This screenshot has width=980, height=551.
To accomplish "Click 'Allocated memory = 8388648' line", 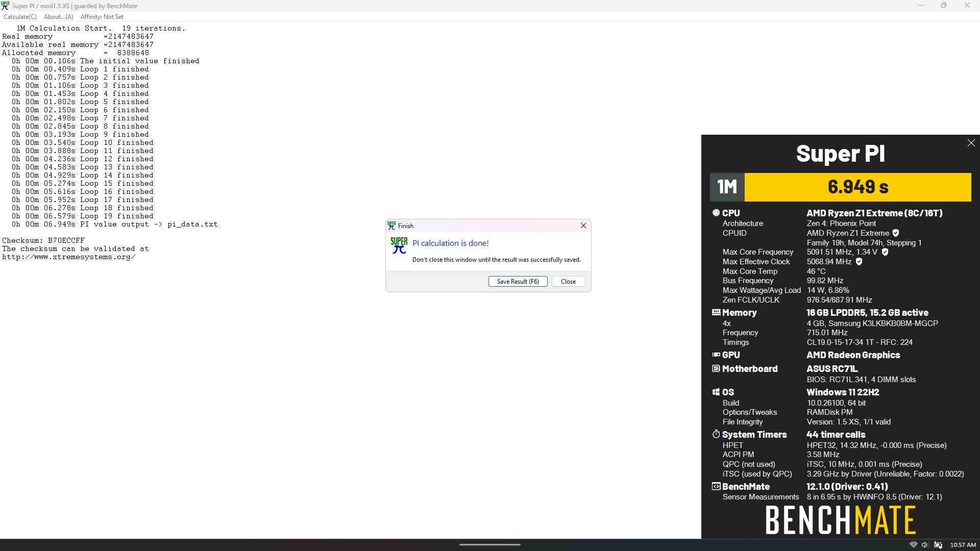I will pyautogui.click(x=76, y=53).
